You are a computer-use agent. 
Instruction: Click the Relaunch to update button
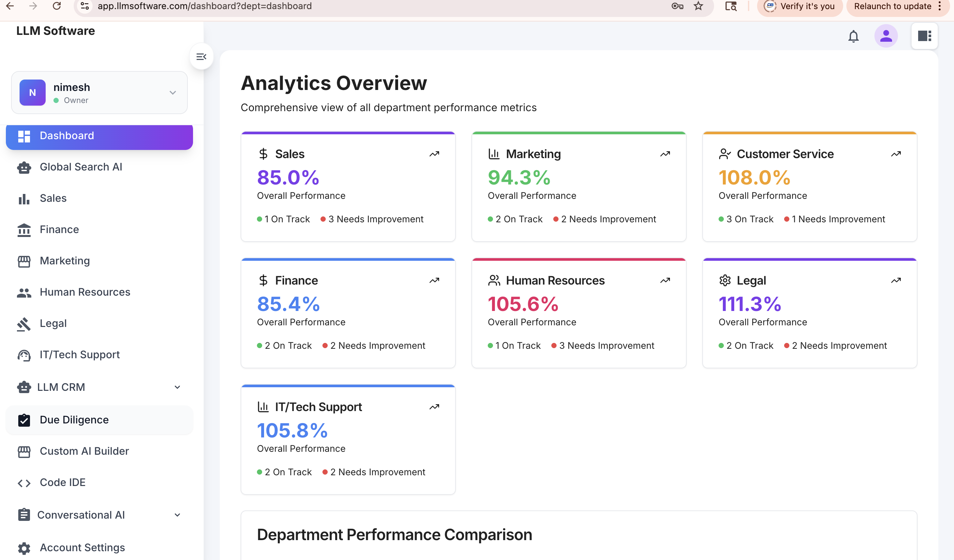(892, 7)
